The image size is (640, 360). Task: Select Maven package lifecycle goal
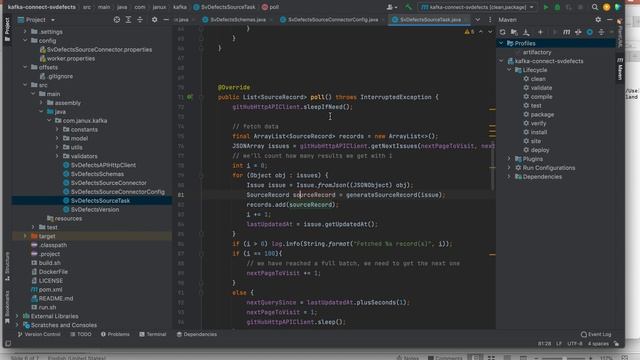[542, 115]
